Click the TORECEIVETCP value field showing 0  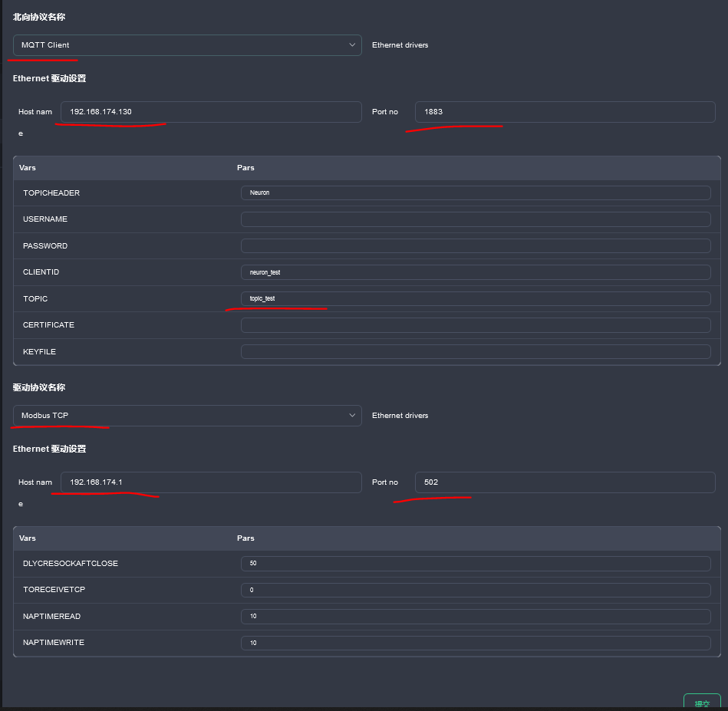click(x=476, y=589)
